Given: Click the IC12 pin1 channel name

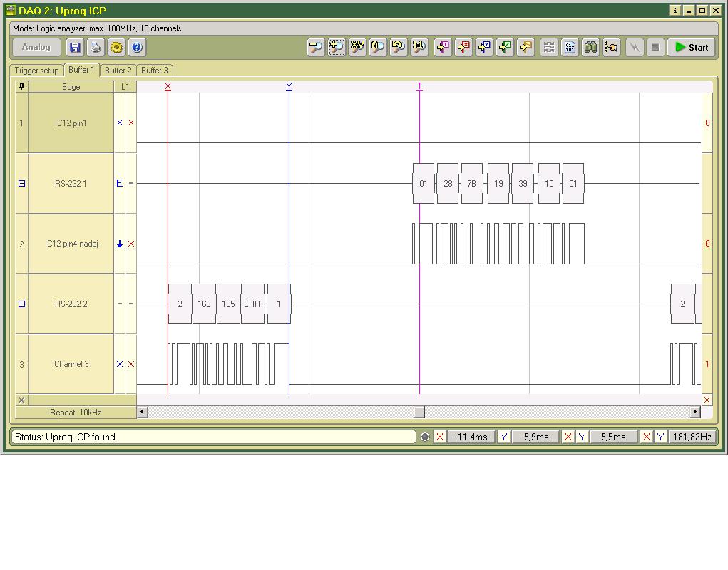Looking at the screenshot, I should click(x=71, y=123).
